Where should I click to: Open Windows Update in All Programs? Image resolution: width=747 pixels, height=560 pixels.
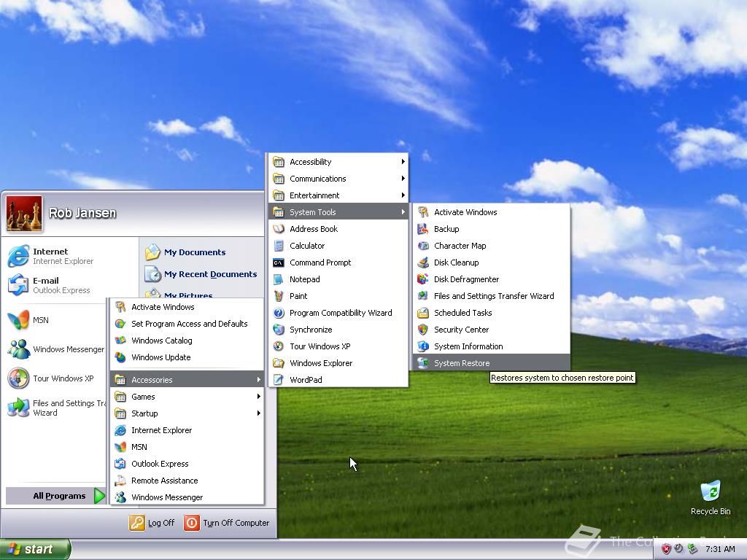point(187,357)
